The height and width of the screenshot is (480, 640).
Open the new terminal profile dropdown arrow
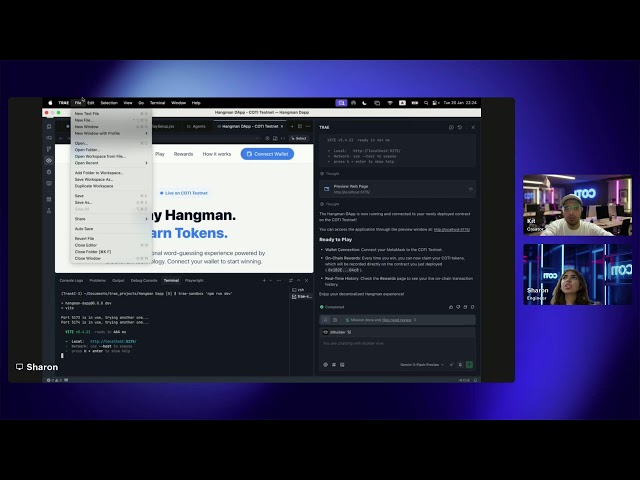(270, 280)
